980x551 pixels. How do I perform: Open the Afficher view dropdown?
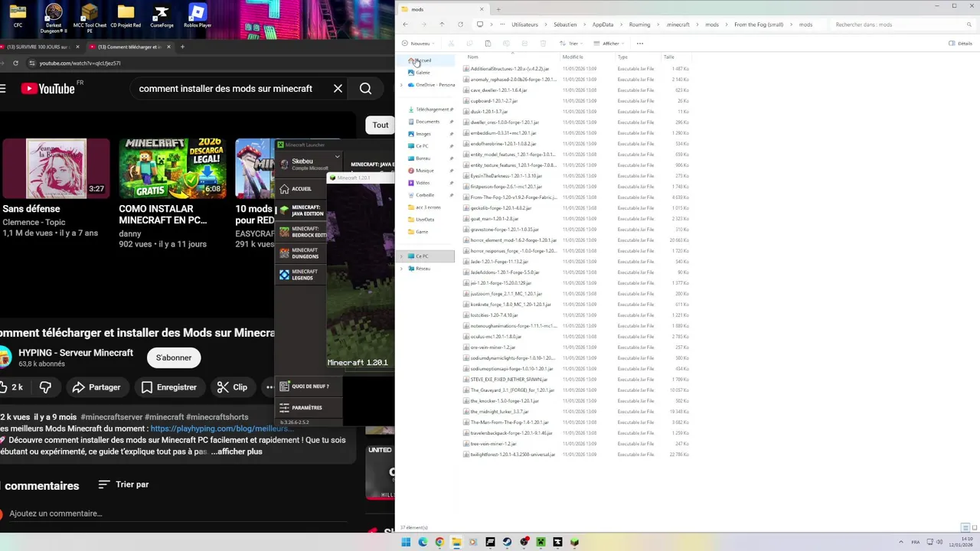609,44
